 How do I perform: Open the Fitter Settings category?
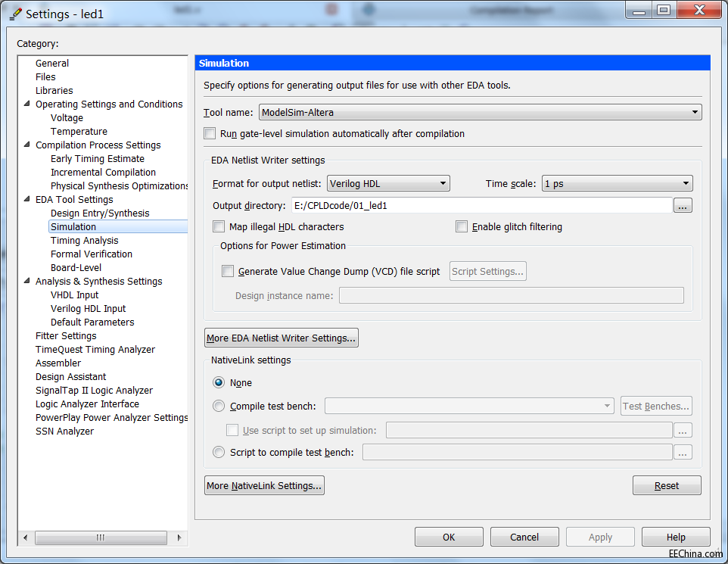66,336
